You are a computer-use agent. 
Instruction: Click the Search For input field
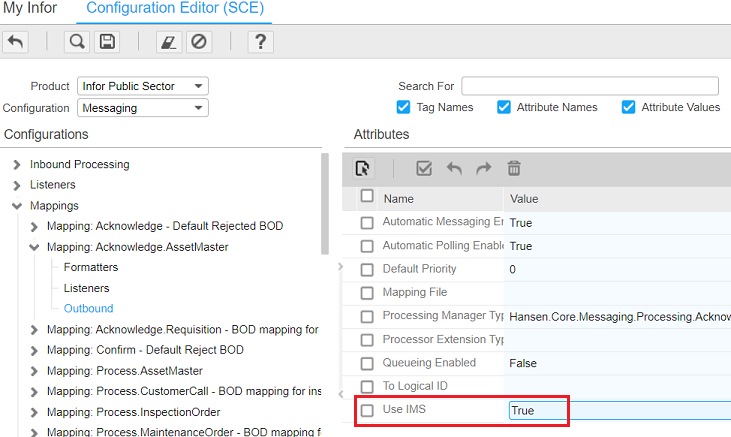(x=589, y=86)
